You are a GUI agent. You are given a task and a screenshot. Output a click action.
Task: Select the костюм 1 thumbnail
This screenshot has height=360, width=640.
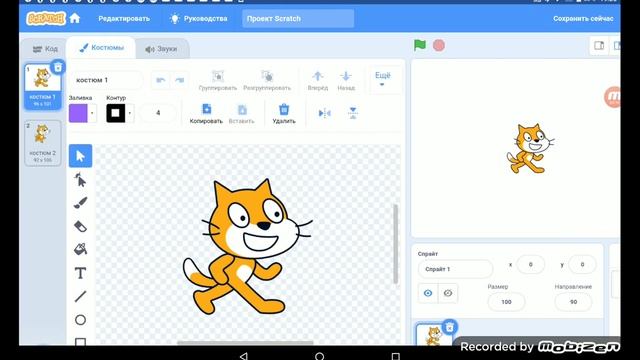tap(42, 87)
